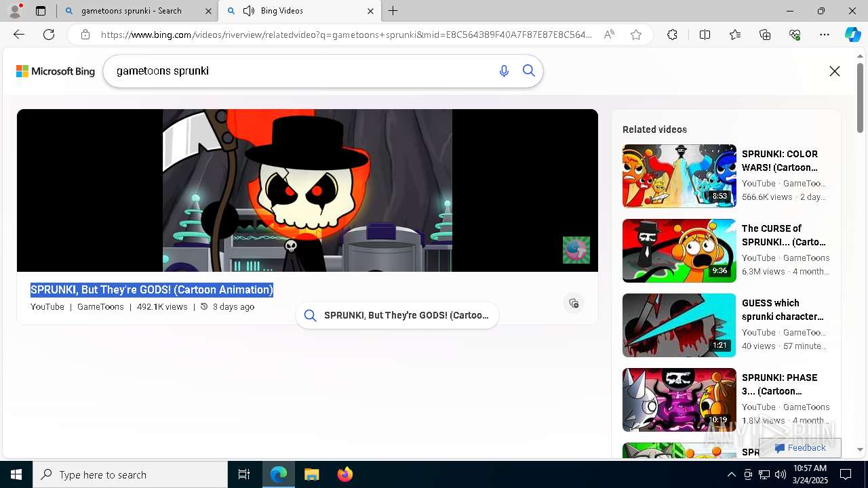Click the highlighted video title 'SPRUNKI, But They're GODS!'
The width and height of the screenshot is (868, 488).
pos(152,289)
